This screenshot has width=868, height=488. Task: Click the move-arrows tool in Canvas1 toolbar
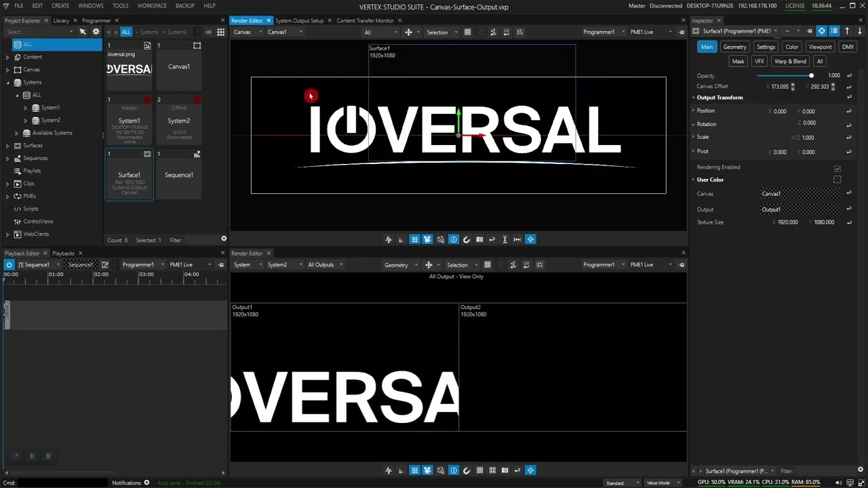click(x=408, y=32)
